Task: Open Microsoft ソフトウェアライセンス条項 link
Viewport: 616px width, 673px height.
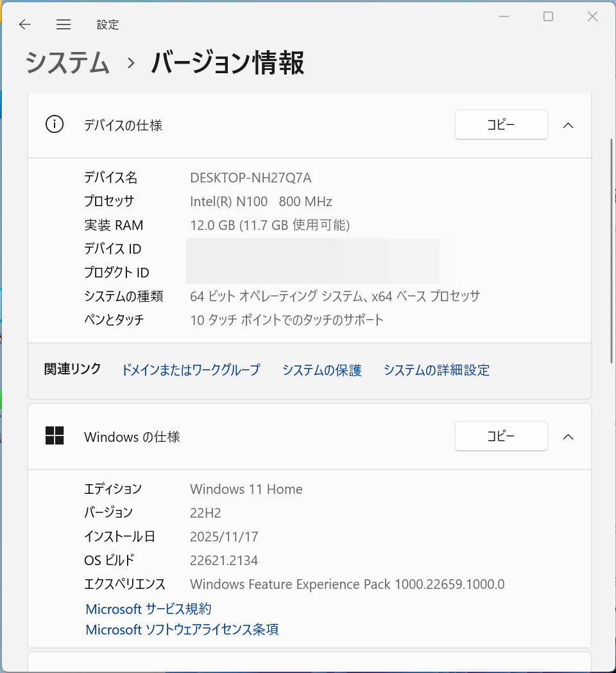Action: click(x=182, y=629)
